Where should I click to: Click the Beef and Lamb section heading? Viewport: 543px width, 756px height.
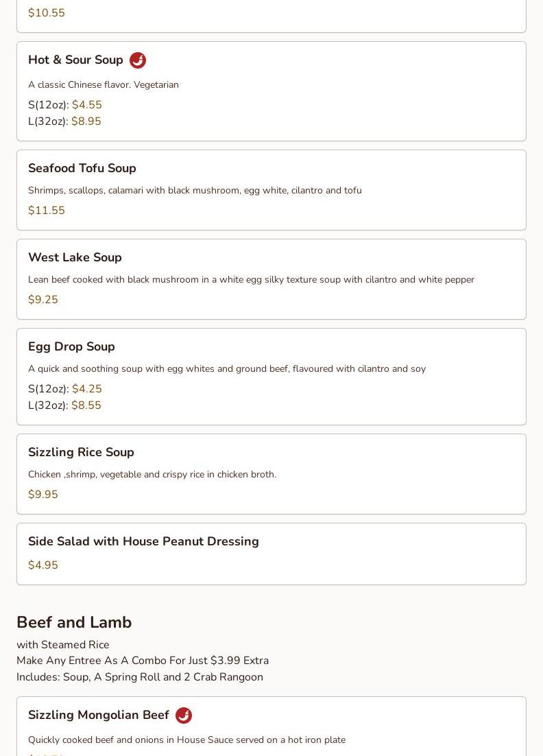click(x=74, y=622)
